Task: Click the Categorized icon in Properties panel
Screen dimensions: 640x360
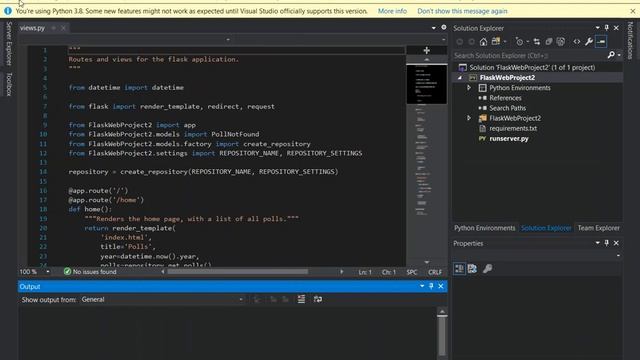Action: tap(459, 269)
